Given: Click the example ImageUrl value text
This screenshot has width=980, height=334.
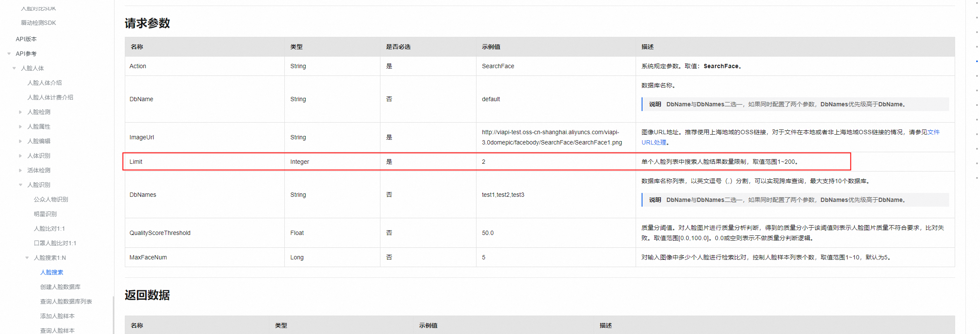Looking at the screenshot, I should tap(552, 137).
